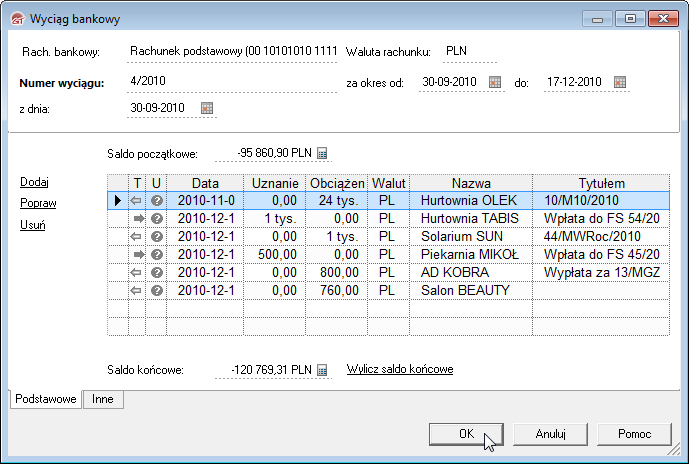The height and width of the screenshot is (464, 689).
Task: Click the Popraw link to edit entry
Action: pyautogui.click(x=38, y=203)
